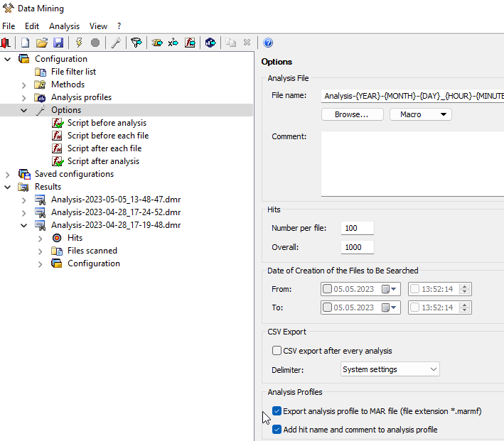Click the Saved configurations icon

(x=24, y=174)
